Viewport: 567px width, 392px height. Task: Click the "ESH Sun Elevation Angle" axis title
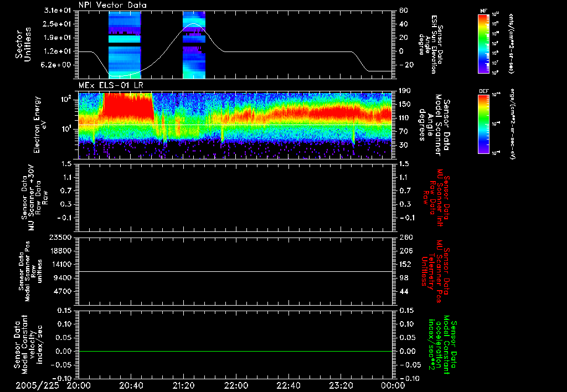pos(431,44)
